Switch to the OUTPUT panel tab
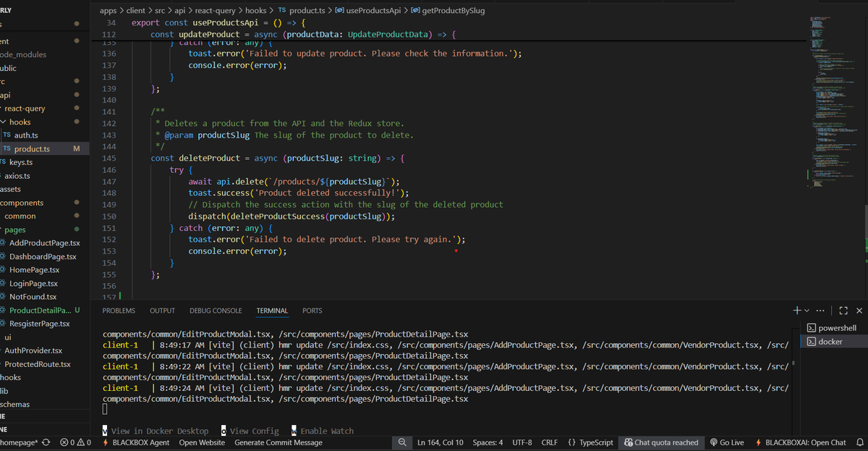Viewport: 868px width, 451px height. pos(162,311)
